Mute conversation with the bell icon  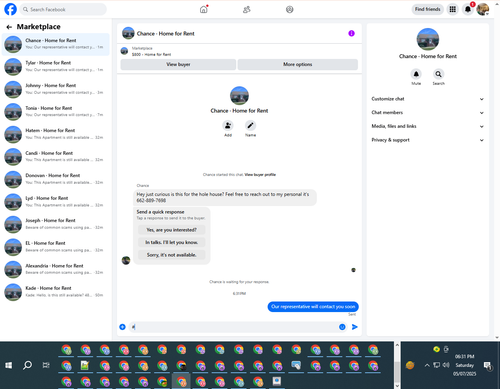[416, 74]
